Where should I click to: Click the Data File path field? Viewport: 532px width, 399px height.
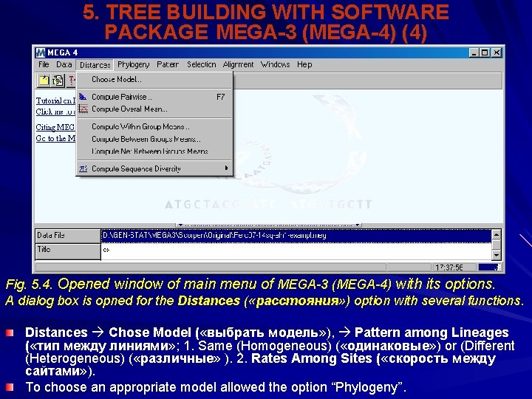[x=296, y=236]
